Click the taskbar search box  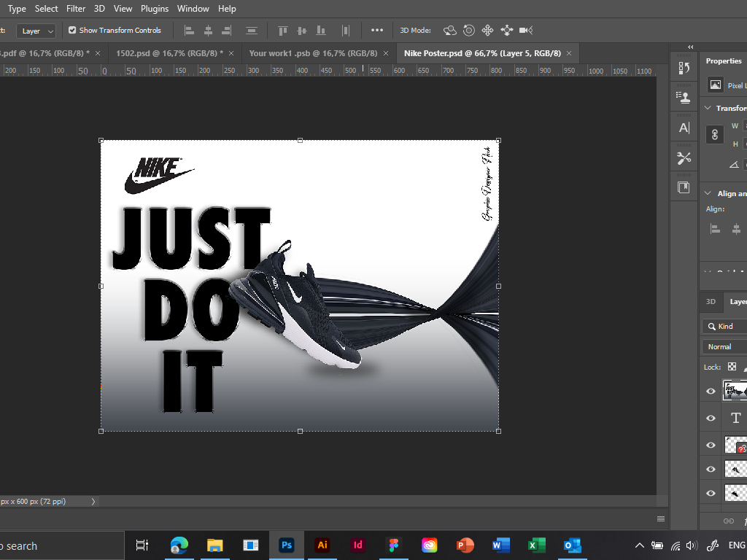tap(62, 545)
